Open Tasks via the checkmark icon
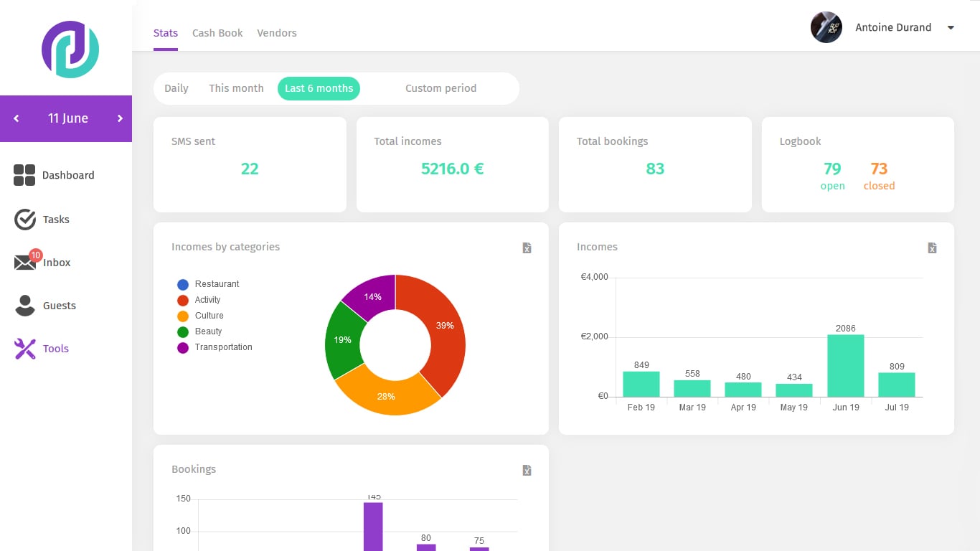The height and width of the screenshot is (551, 980). [25, 220]
